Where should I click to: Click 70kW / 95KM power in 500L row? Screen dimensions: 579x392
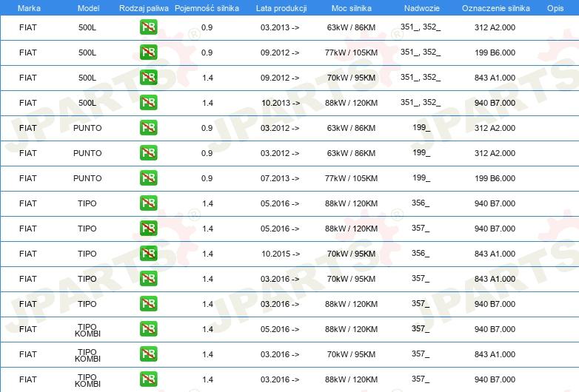(x=351, y=78)
